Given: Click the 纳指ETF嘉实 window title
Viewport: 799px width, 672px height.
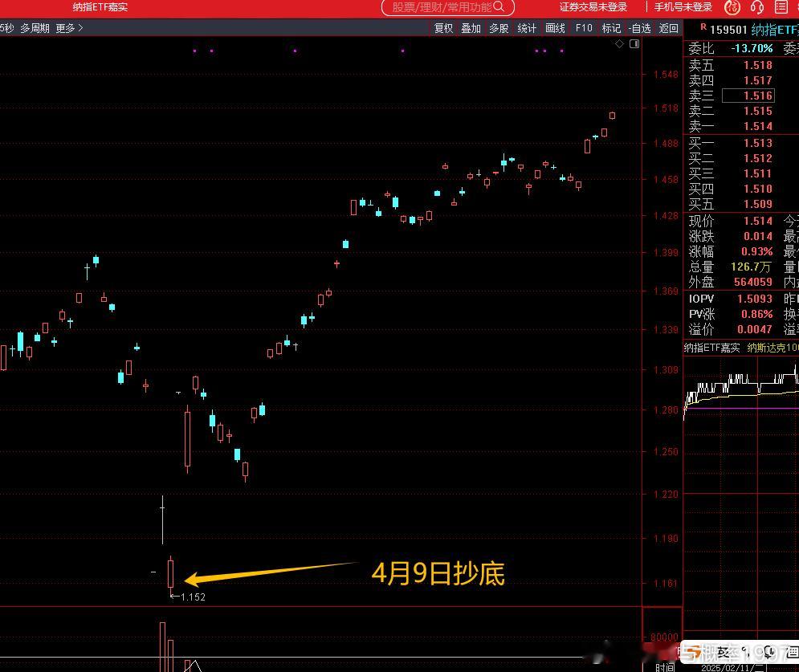Looking at the screenshot, I should coord(100,7).
